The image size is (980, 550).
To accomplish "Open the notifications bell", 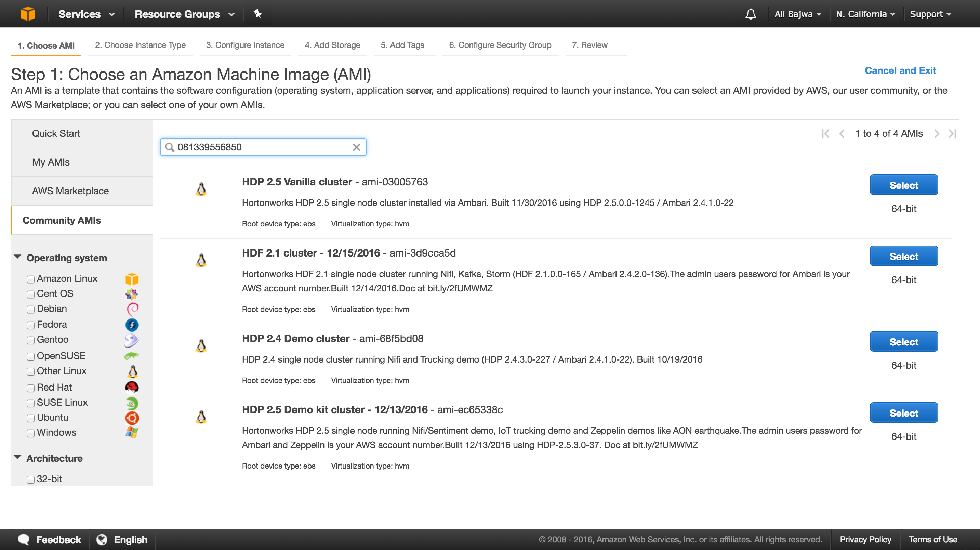I will tap(751, 14).
